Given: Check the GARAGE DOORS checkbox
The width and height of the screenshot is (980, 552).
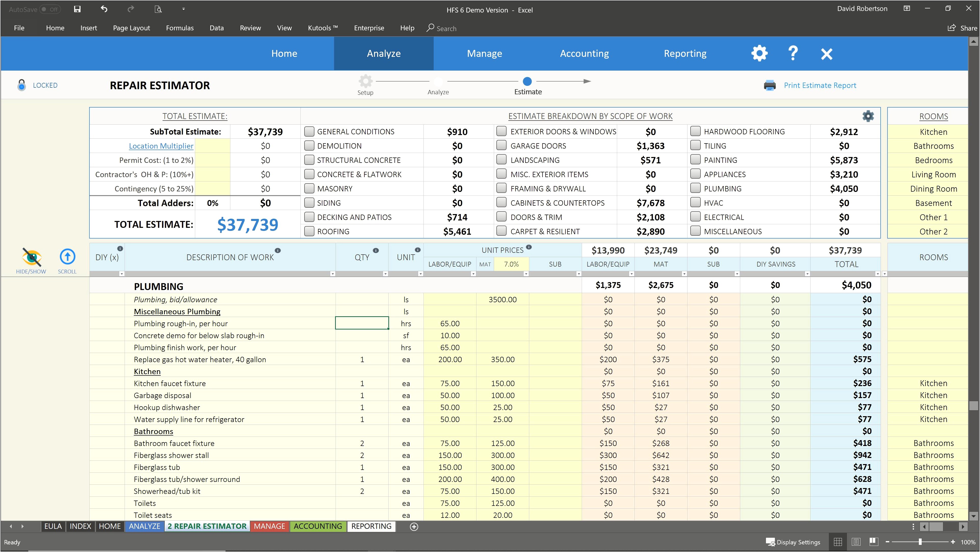Looking at the screenshot, I should [502, 145].
